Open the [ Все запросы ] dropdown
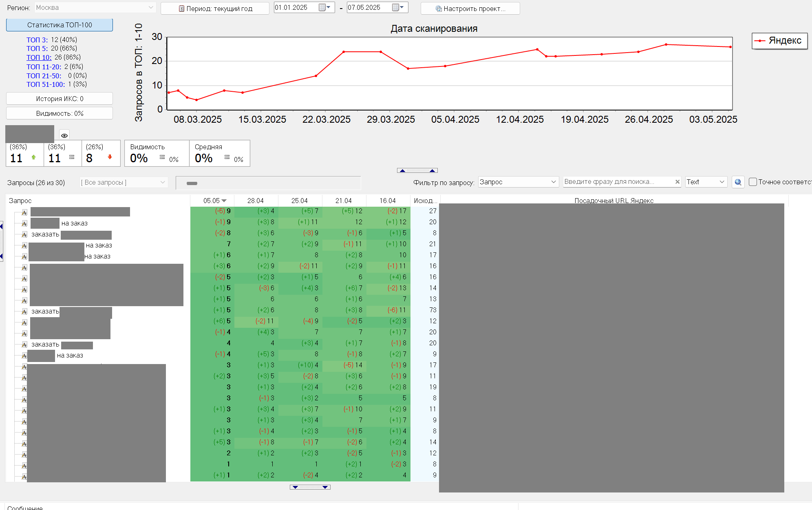Screen dimensions: 812x510 [x=124, y=182]
